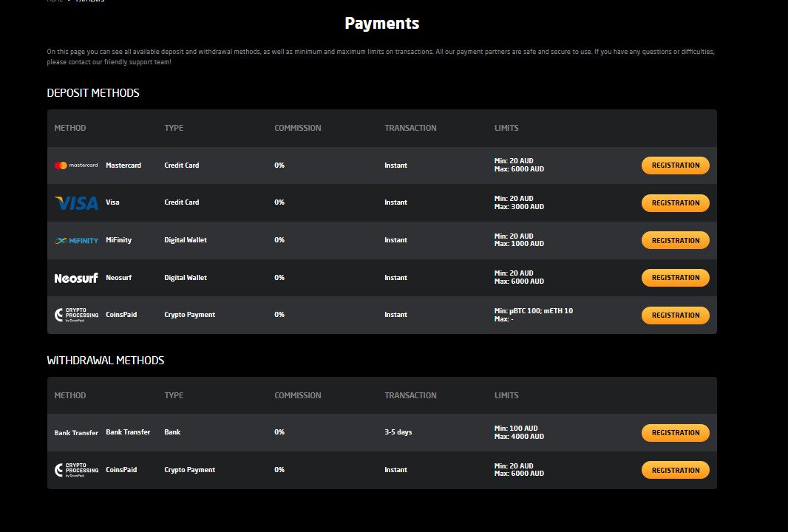Click the Max: 3000 AUD limit for Visa

pyautogui.click(x=519, y=207)
